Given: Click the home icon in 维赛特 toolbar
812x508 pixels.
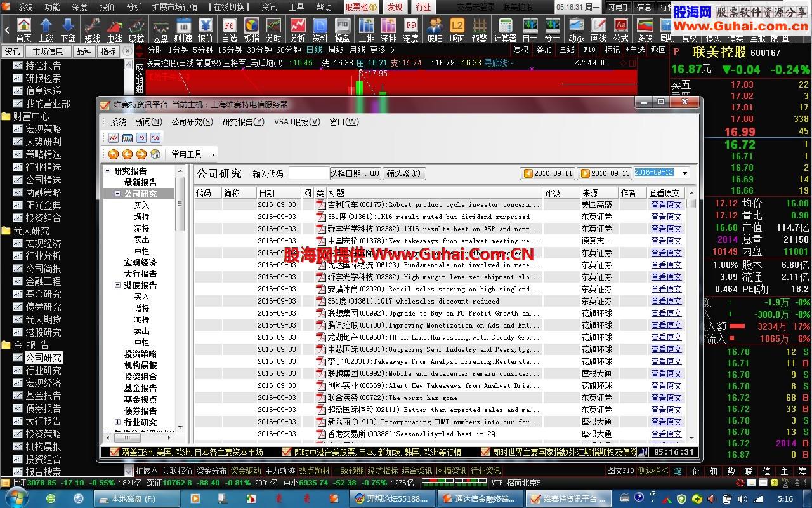Looking at the screenshot, I should [x=155, y=154].
